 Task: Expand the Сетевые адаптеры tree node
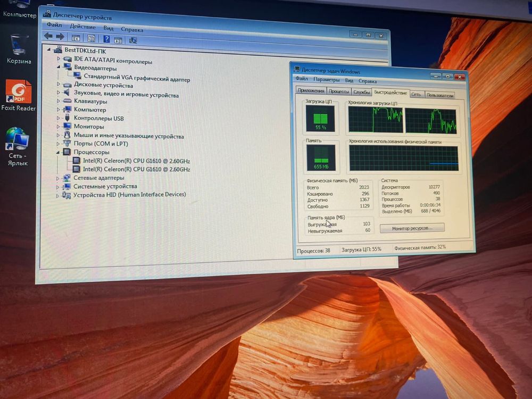tap(57, 178)
